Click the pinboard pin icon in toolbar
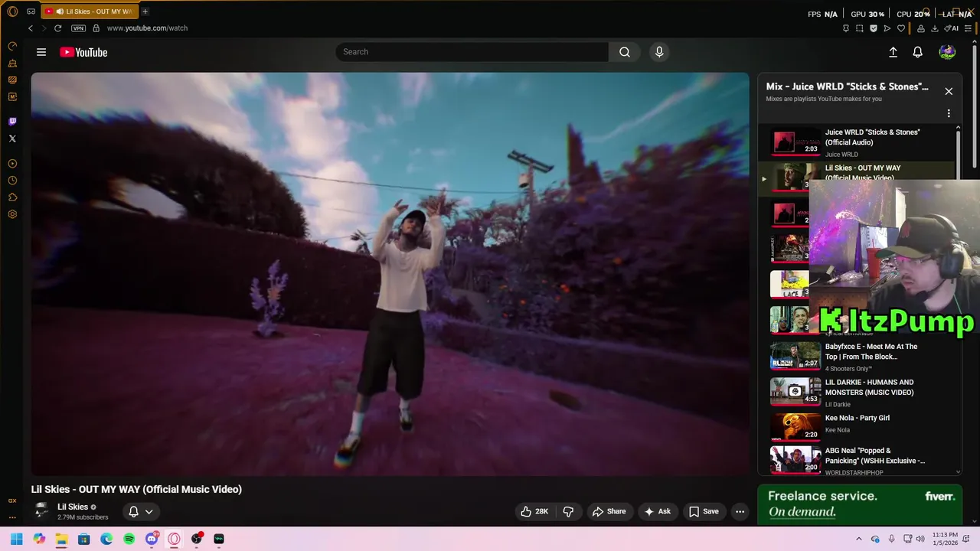Image resolution: width=980 pixels, height=551 pixels. pyautogui.click(x=845, y=28)
